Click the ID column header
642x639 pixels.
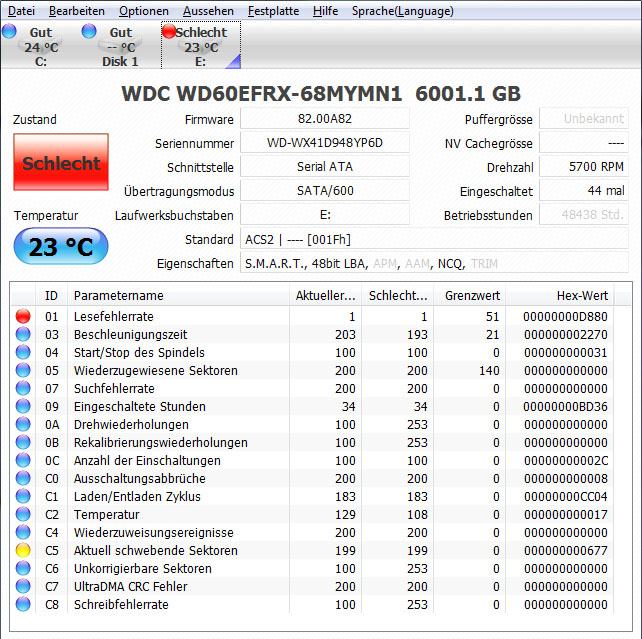51,296
